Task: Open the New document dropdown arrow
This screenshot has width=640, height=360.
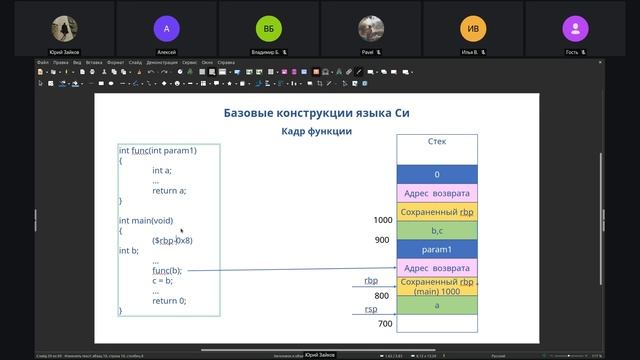Action: [x=47, y=72]
